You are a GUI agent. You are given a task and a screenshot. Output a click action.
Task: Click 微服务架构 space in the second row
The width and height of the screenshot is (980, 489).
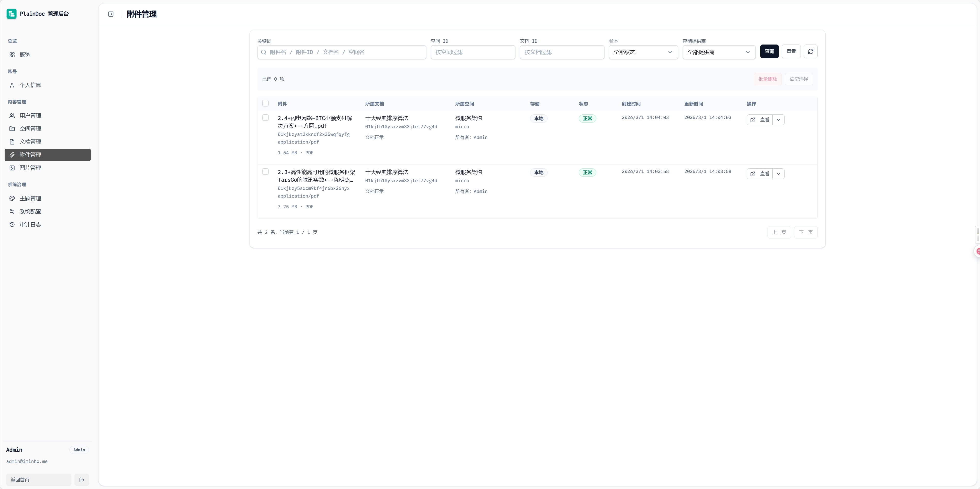[468, 172]
